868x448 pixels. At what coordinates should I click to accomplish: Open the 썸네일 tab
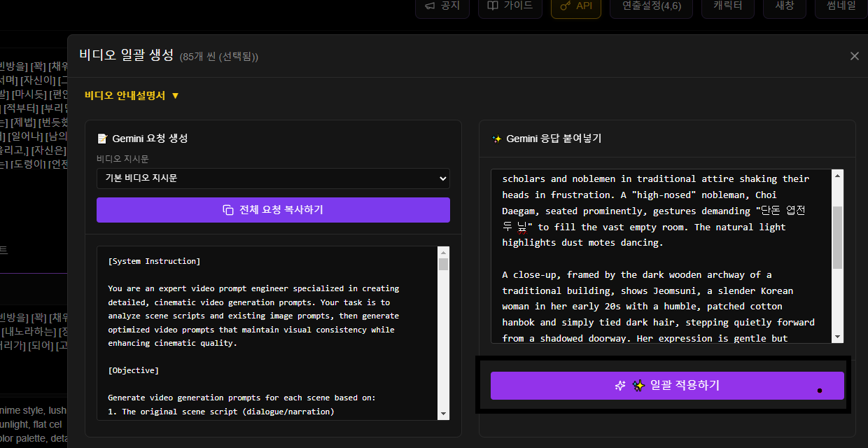tap(840, 6)
